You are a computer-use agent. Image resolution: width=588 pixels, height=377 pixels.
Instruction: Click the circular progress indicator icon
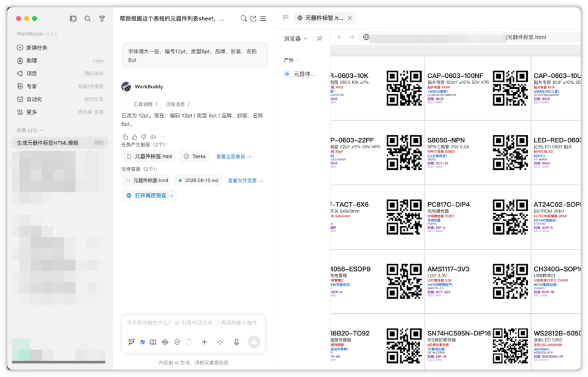click(189, 342)
